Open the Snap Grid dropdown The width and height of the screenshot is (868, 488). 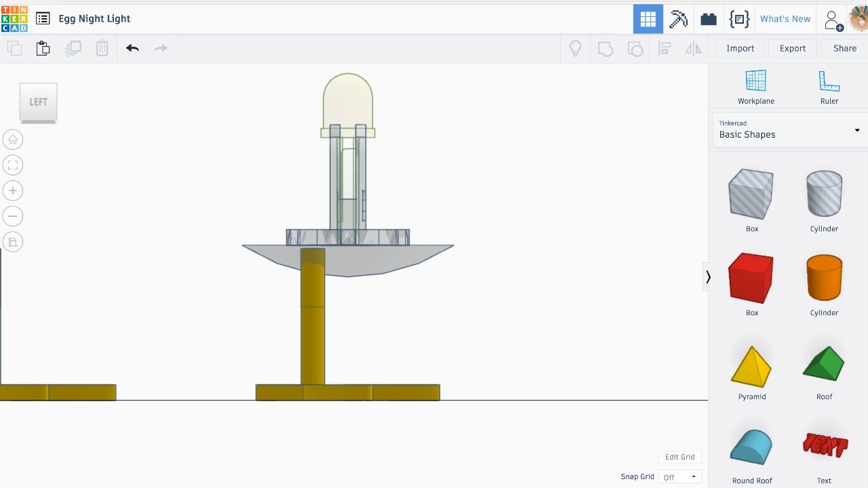coord(679,477)
